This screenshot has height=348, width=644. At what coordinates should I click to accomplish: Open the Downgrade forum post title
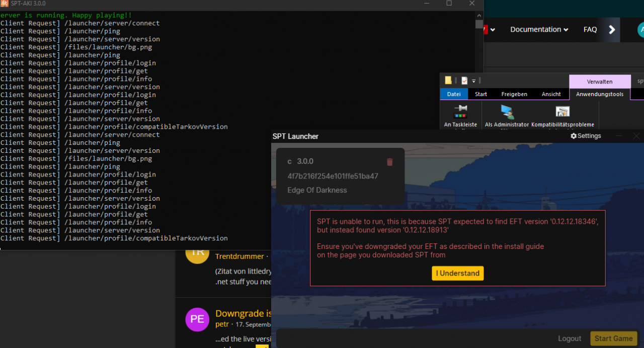[x=244, y=313]
